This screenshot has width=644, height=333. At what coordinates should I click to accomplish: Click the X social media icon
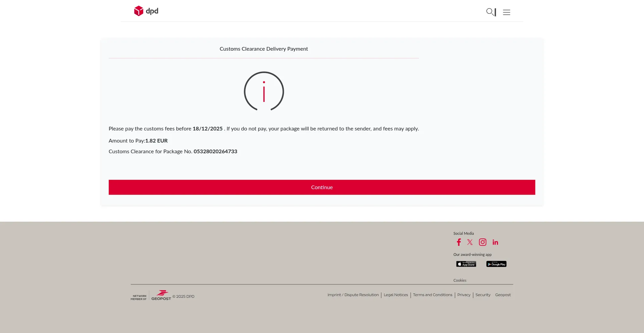pos(470,242)
